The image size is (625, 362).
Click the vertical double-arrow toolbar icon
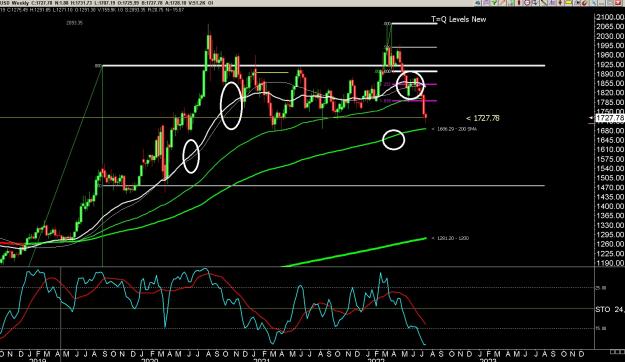(560, 2)
